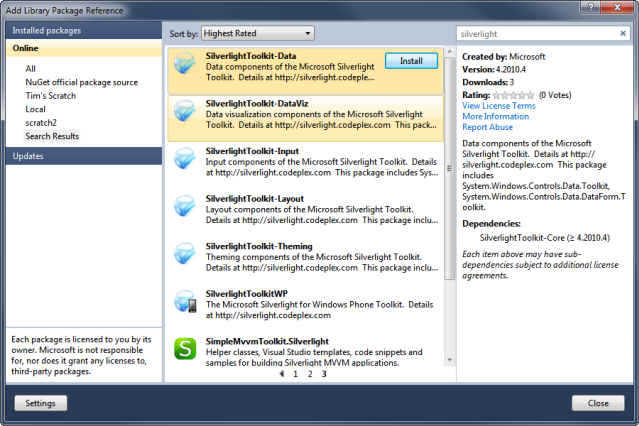The height and width of the screenshot is (426, 639).
Task: Click the Created by: Microsoft text
Action: coord(504,57)
